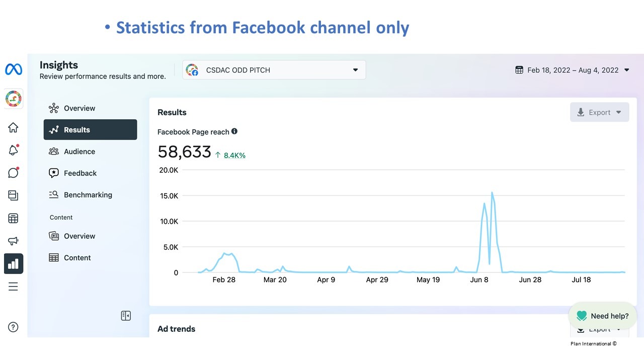
Task: Click the heart icon in Need help
Action: click(x=582, y=316)
